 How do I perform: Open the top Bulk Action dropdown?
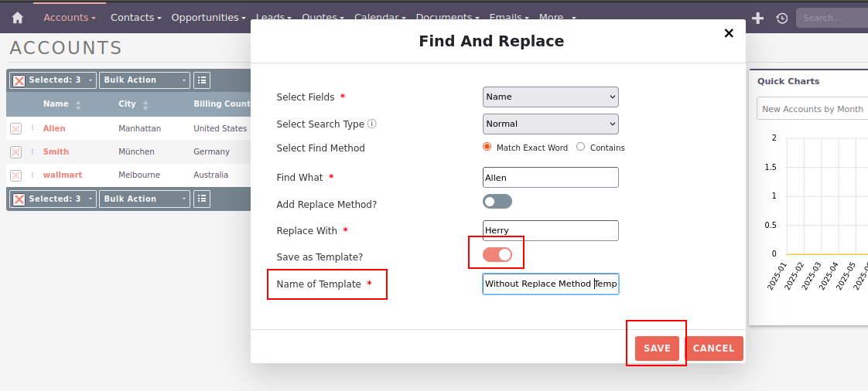pos(145,80)
